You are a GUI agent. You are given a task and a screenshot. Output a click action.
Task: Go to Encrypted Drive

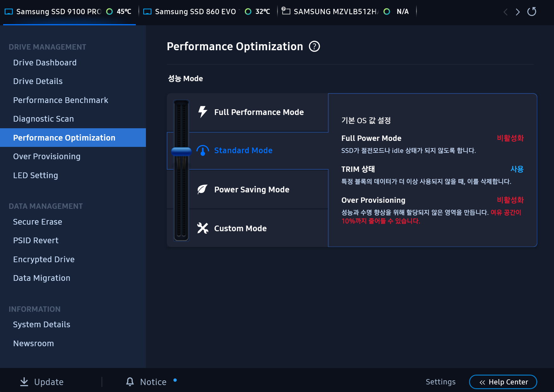pos(73,259)
